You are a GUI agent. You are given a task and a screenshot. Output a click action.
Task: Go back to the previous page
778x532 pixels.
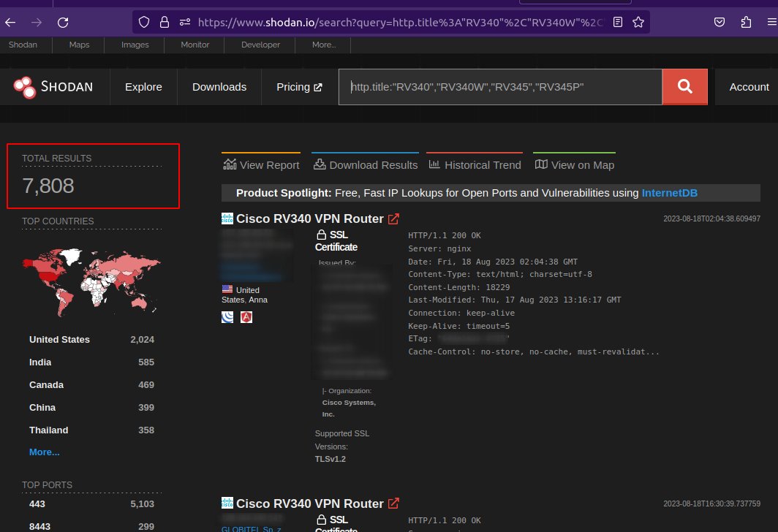pos(10,23)
